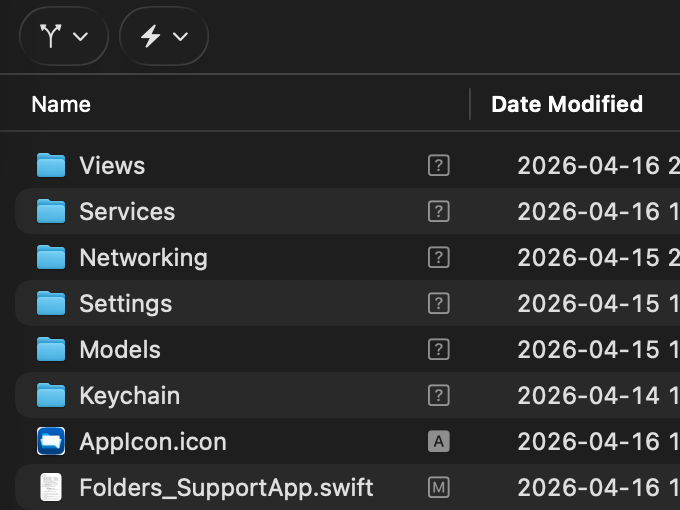Sort by the Date Modified column header
Viewport: 680px width, 510px height.
(x=567, y=105)
